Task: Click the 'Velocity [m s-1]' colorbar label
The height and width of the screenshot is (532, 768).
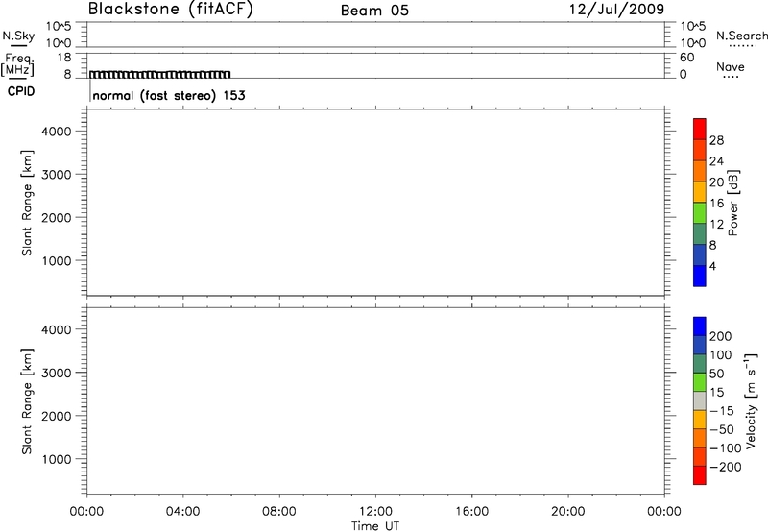Action: pos(751,400)
